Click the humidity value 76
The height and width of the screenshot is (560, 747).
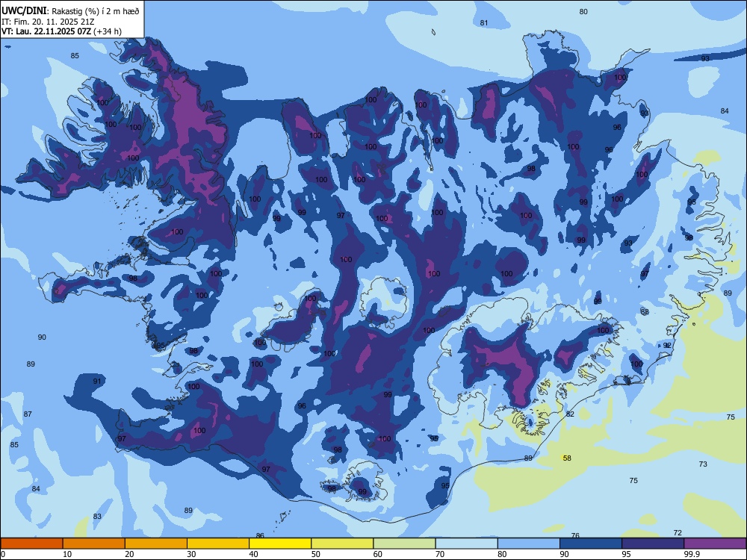tap(575, 535)
